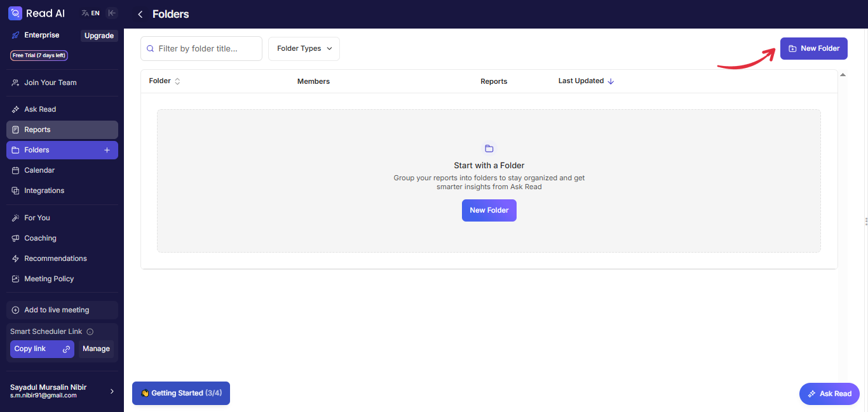
Task: Click the Read AI logo icon
Action: [x=15, y=13]
